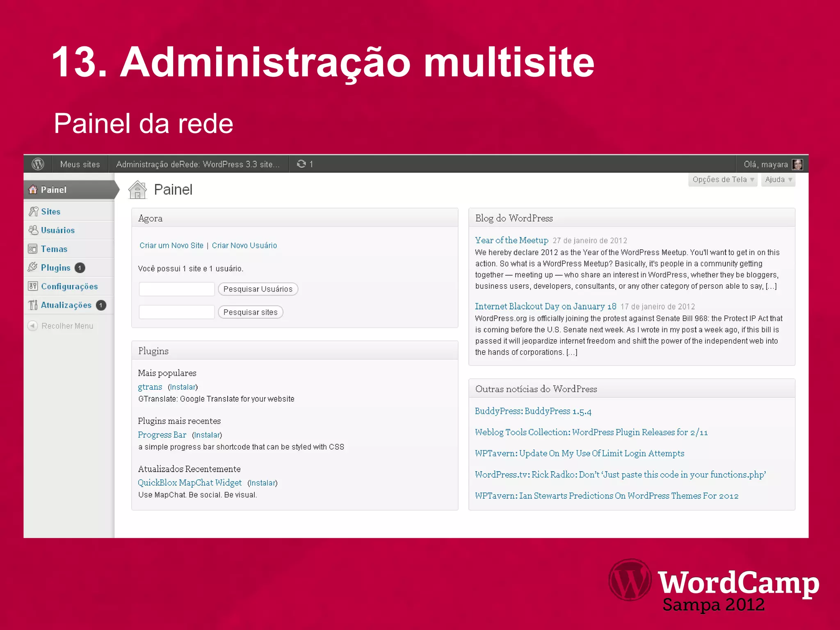Click the Pesquisar Usuários button
This screenshot has width=840, height=630.
tap(258, 289)
